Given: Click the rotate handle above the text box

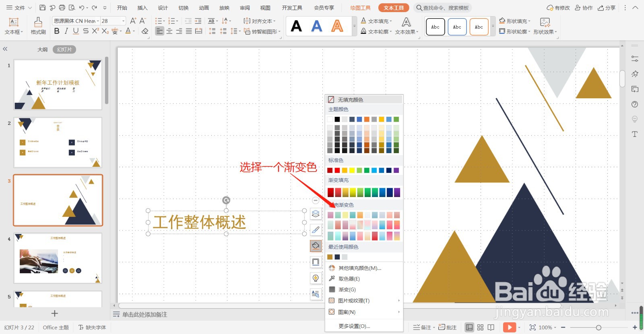Looking at the screenshot, I should pos(226,200).
